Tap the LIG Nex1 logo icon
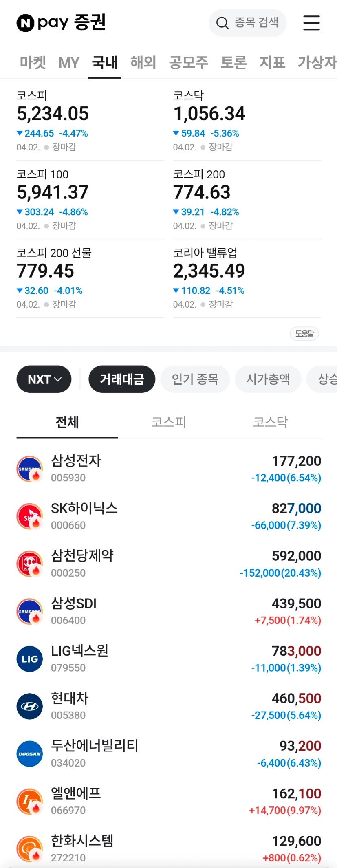The image size is (337, 868). point(30,659)
